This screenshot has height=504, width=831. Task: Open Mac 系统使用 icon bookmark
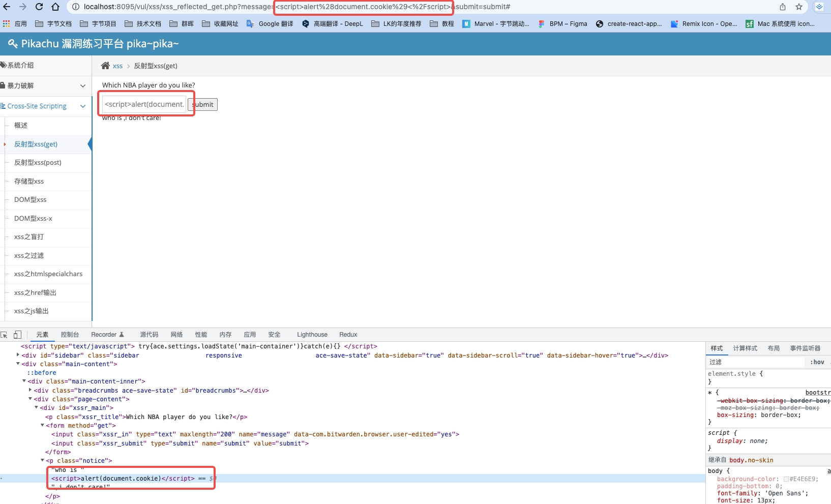pyautogui.click(x=780, y=23)
